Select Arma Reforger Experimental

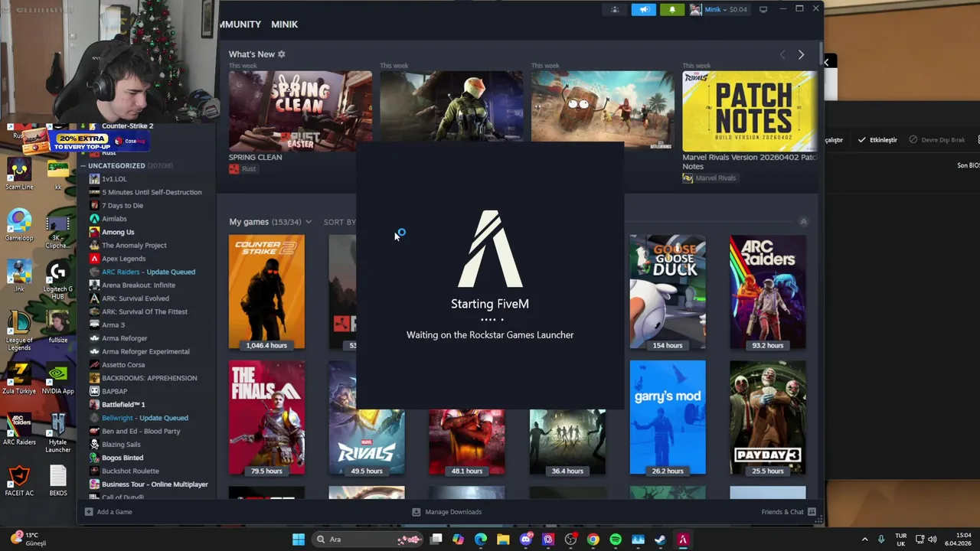click(x=145, y=351)
